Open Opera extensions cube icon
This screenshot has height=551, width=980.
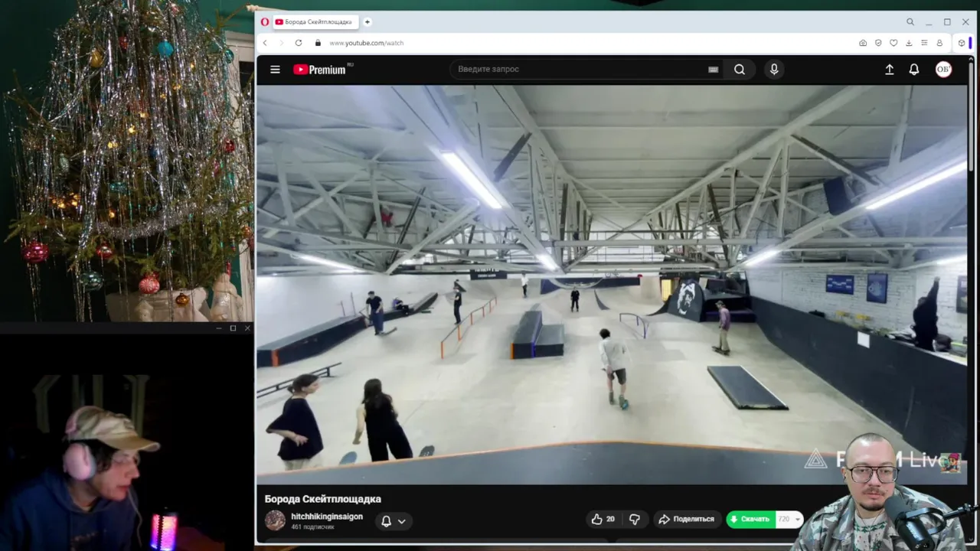point(962,43)
